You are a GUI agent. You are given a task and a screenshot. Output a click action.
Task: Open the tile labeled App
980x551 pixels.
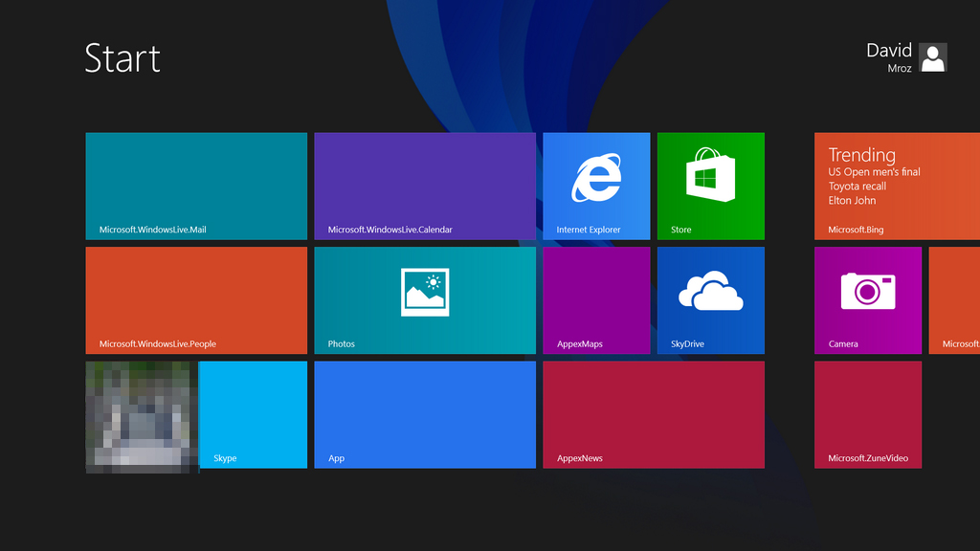(x=425, y=415)
